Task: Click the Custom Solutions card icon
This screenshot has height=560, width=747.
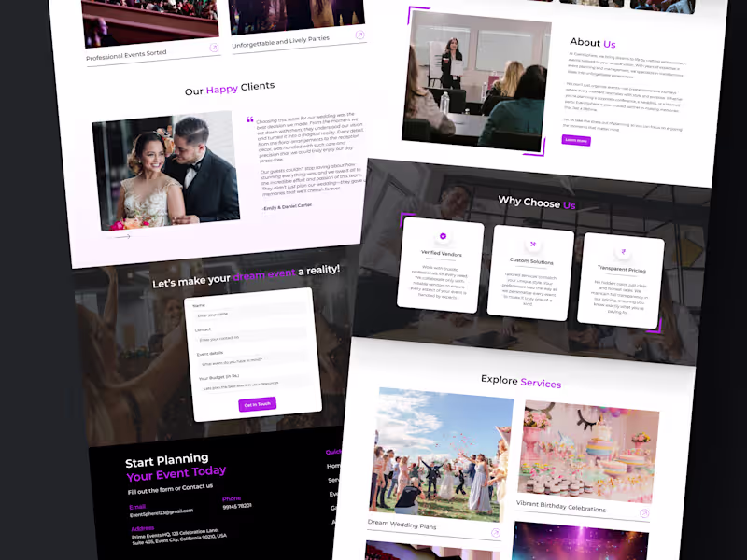Action: 532,245
